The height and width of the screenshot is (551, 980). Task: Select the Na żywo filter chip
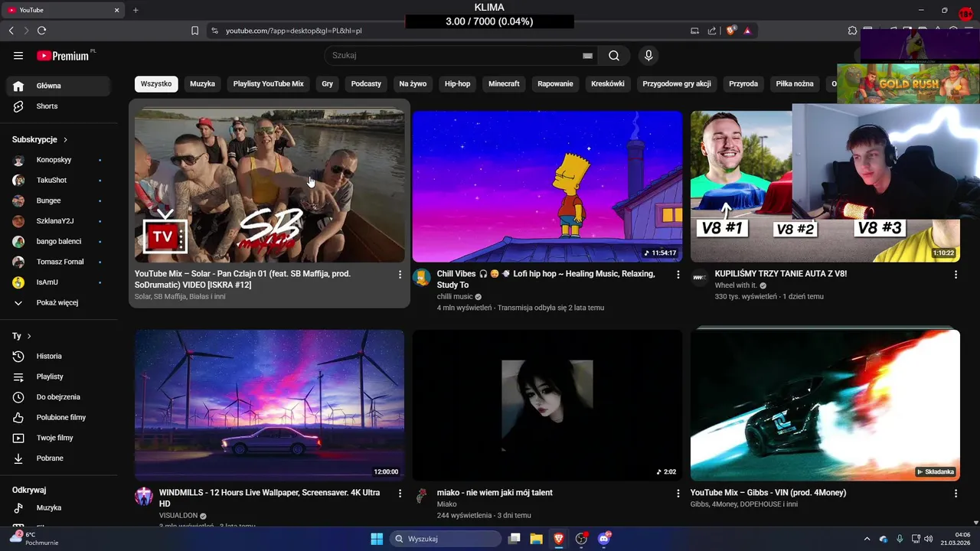(413, 84)
